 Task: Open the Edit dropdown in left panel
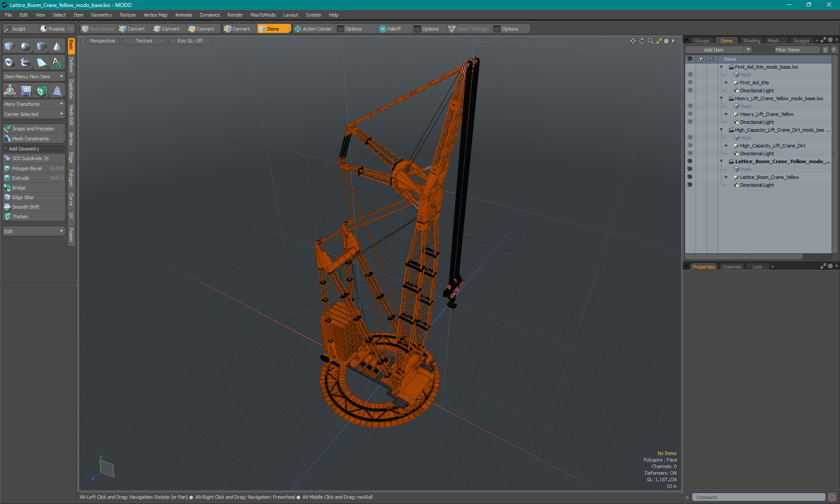[x=34, y=231]
